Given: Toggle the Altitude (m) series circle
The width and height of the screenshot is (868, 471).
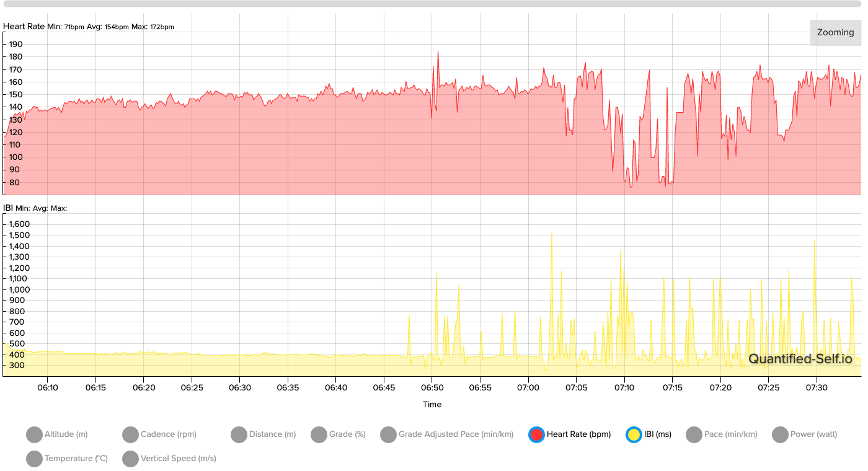Looking at the screenshot, I should pyautogui.click(x=34, y=434).
